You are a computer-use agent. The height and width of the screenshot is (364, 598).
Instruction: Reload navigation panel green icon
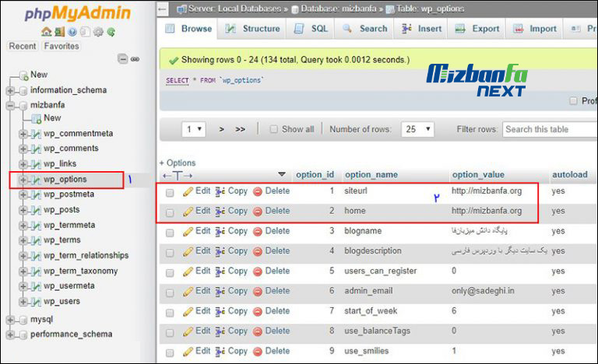click(x=111, y=32)
